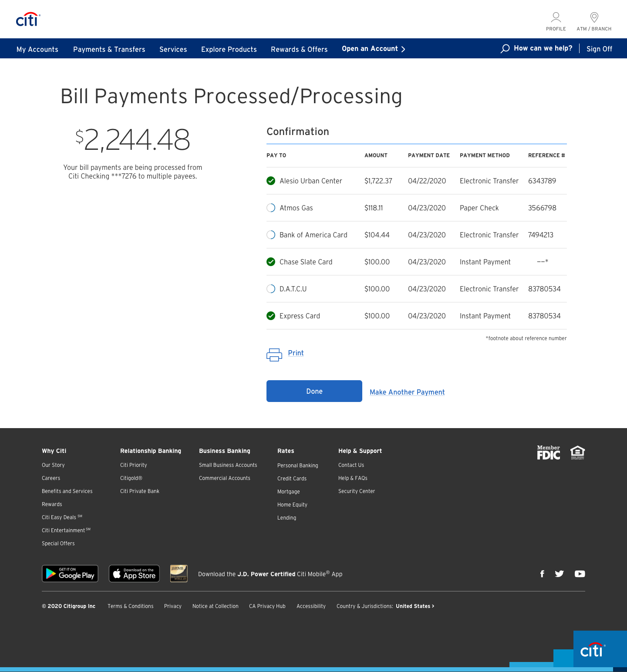Open Terms & Conditions
This screenshot has height=672, width=627.
coord(131,606)
